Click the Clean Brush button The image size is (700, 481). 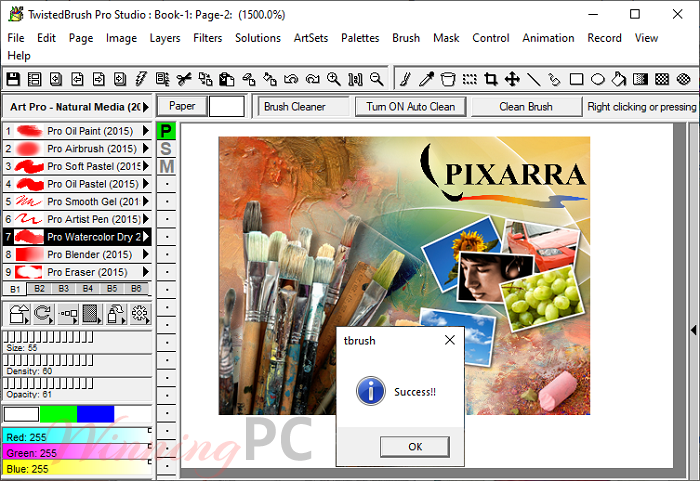pyautogui.click(x=526, y=107)
